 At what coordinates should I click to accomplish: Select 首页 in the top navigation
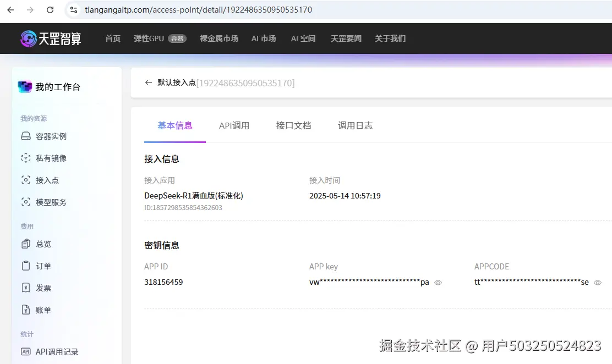pyautogui.click(x=113, y=38)
